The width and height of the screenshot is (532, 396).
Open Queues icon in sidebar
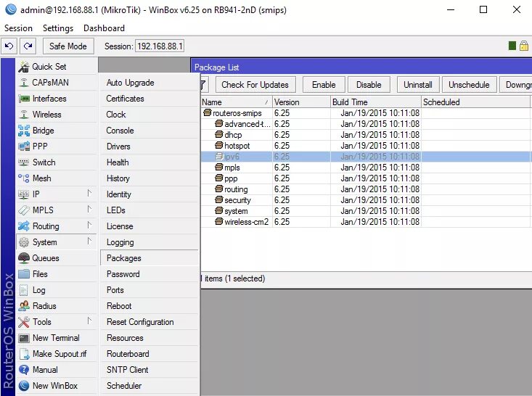(x=24, y=258)
